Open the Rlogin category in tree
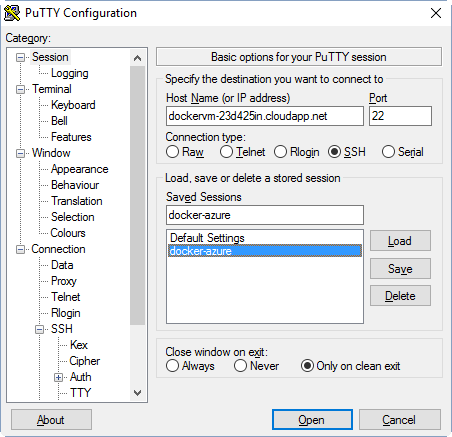The height and width of the screenshot is (437, 452). pyautogui.click(x=66, y=313)
